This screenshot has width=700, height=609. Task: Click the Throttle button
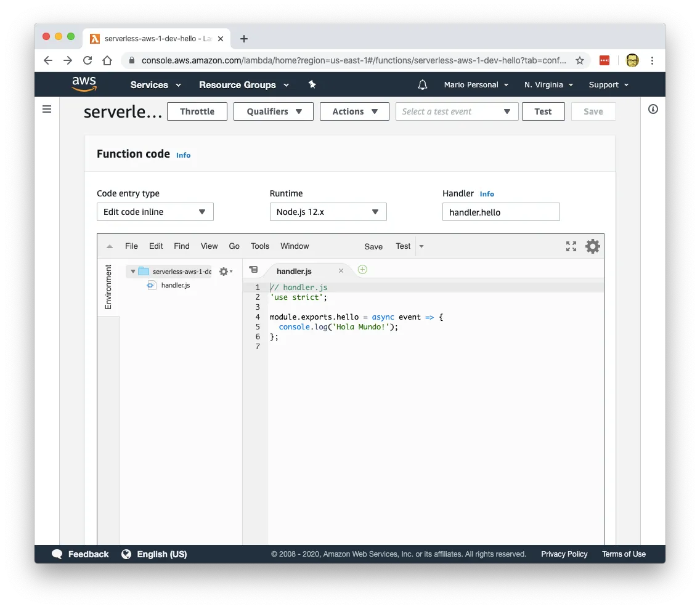point(197,111)
